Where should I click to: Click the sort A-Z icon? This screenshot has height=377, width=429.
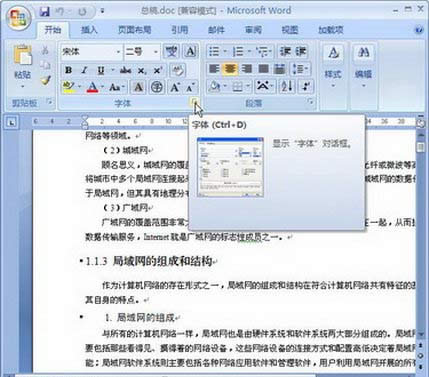pyautogui.click(x=287, y=87)
